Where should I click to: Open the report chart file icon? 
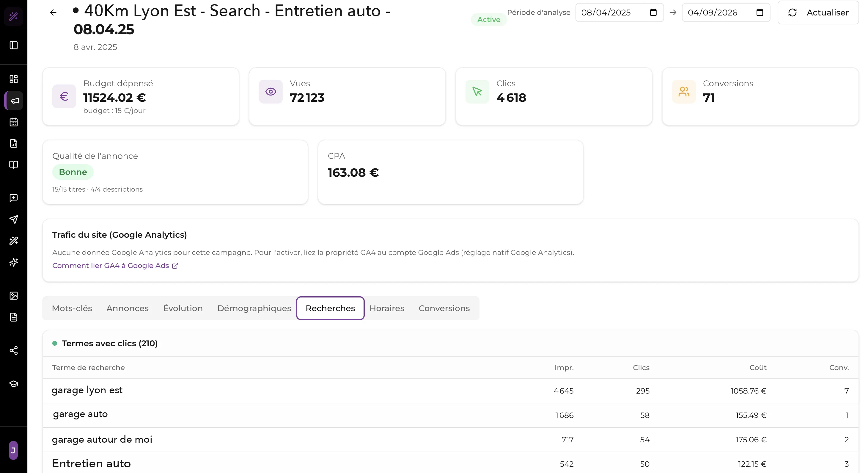(x=13, y=143)
